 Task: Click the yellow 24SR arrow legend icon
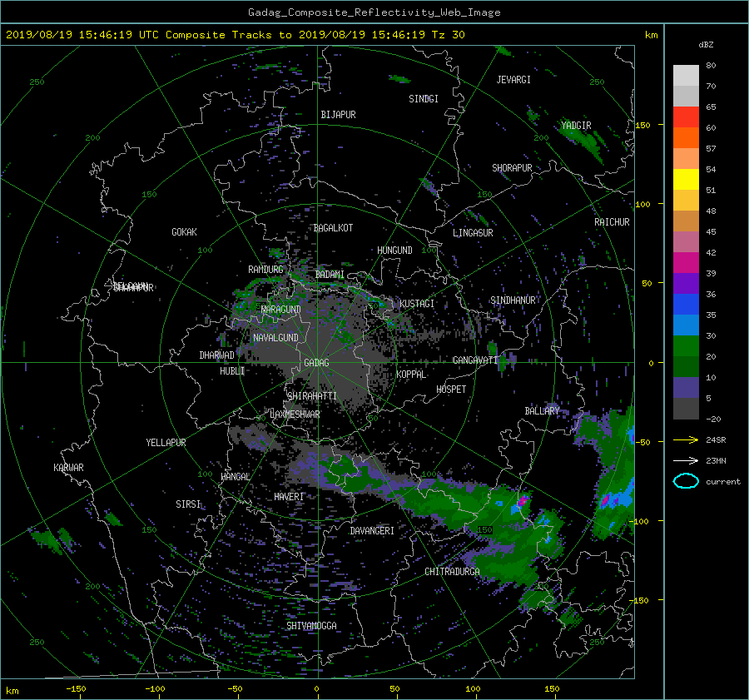click(x=686, y=439)
